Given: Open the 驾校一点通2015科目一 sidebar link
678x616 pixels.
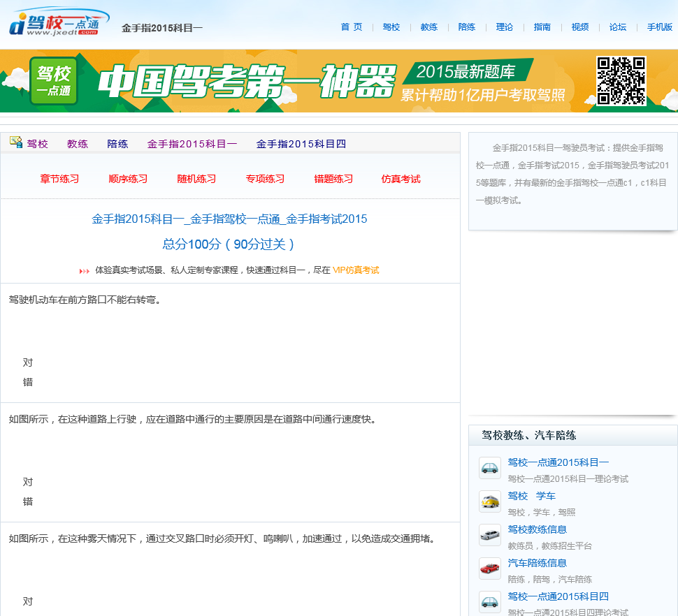Looking at the screenshot, I should 558,462.
